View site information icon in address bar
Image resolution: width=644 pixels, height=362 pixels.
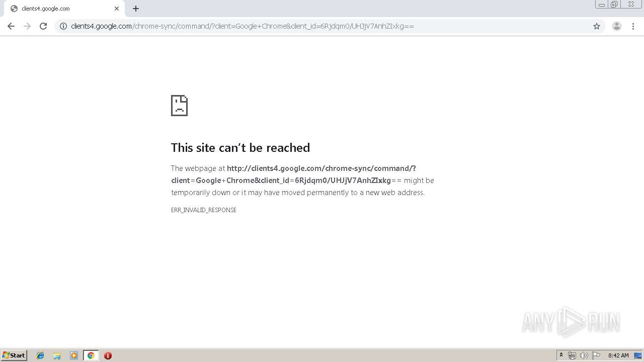tap(63, 26)
